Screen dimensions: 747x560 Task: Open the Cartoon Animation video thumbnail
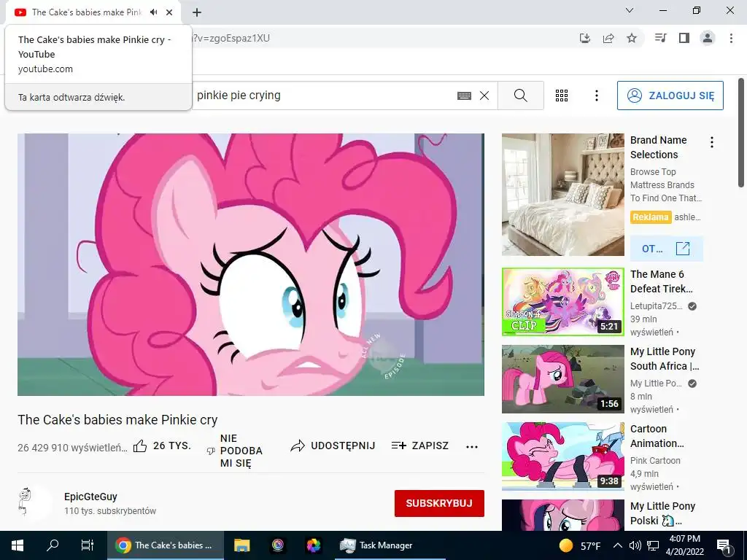coord(562,456)
